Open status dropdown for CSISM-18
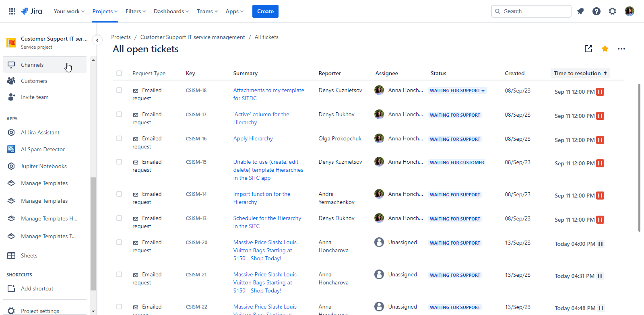The height and width of the screenshot is (315, 644). tap(457, 91)
